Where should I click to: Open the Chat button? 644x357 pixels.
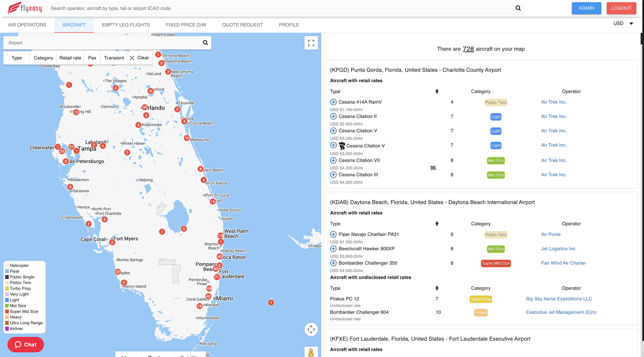pos(26,345)
